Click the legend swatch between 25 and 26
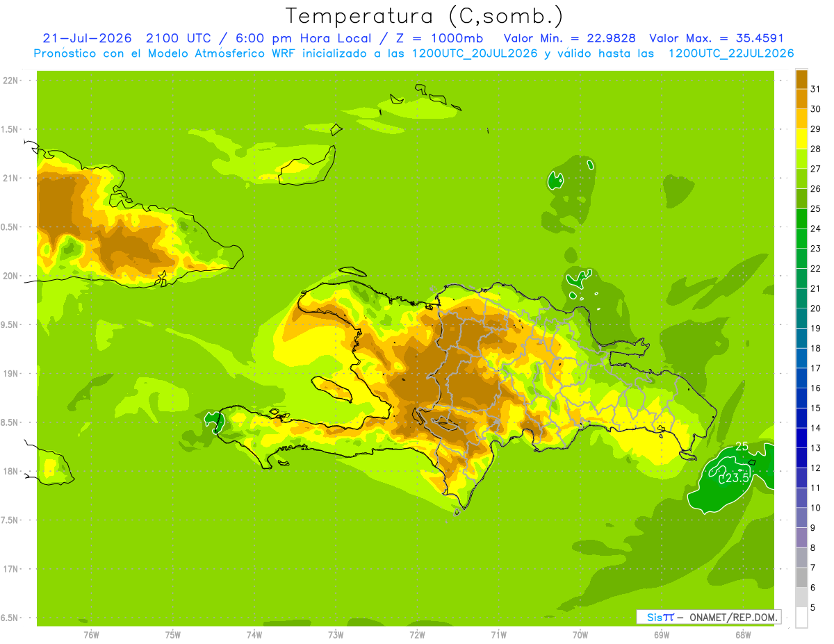 [801, 199]
